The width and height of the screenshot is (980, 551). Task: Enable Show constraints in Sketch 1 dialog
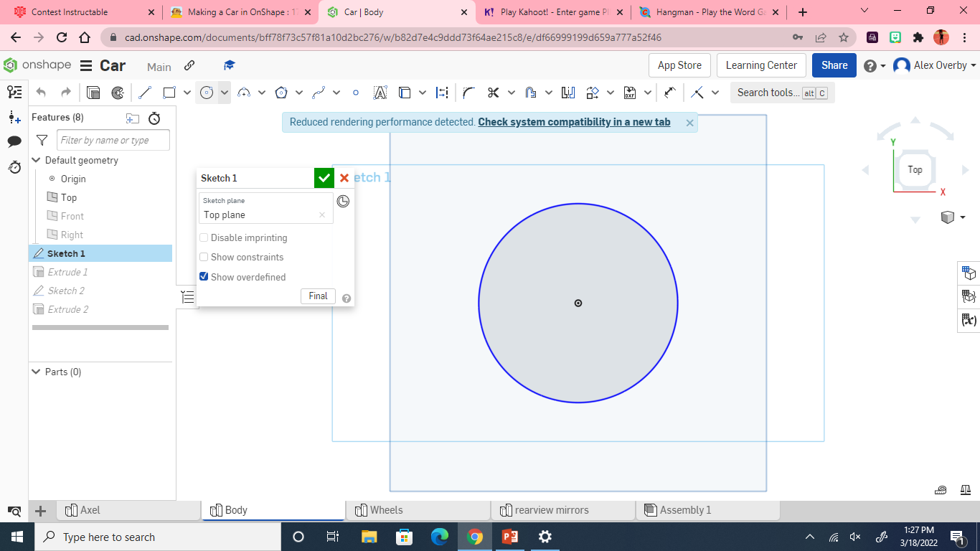coord(204,257)
